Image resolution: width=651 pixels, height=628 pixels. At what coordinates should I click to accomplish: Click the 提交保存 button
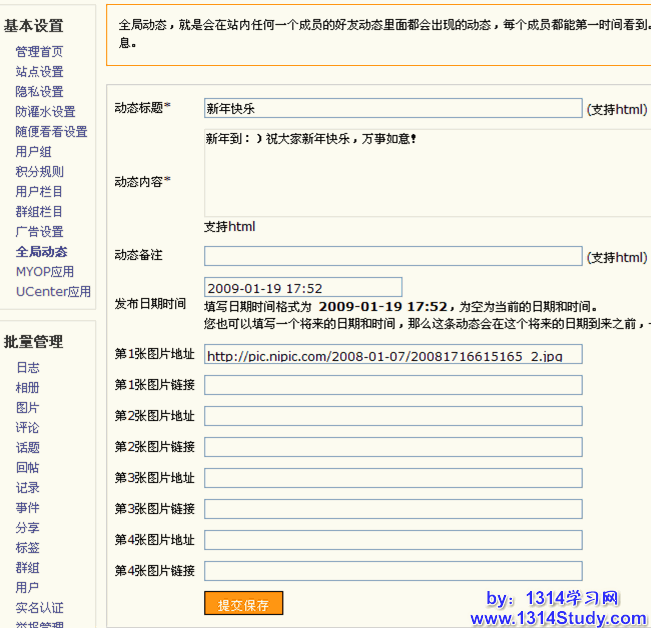(243, 604)
